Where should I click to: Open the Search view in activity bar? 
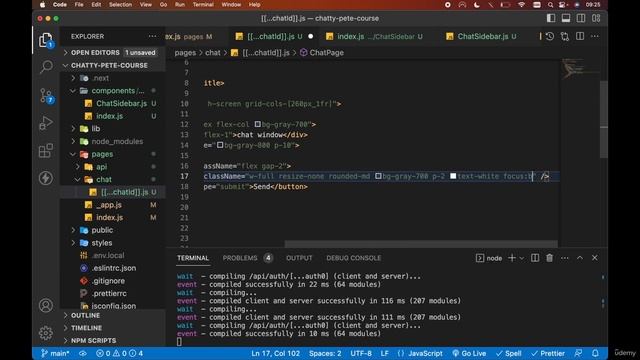[x=46, y=67]
